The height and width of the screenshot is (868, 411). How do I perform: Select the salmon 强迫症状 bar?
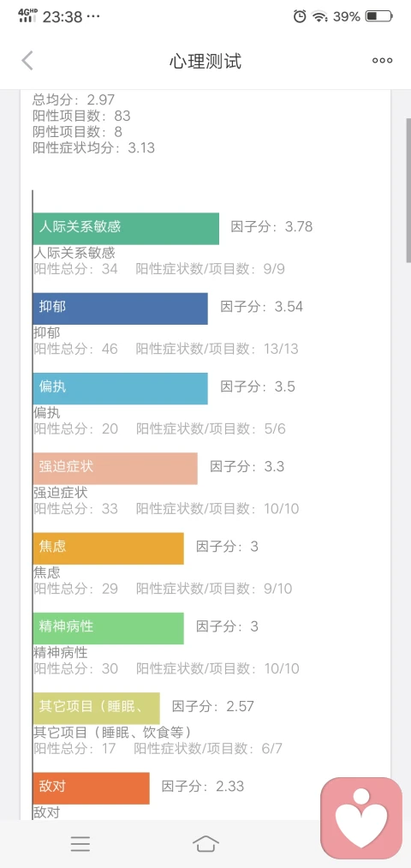pyautogui.click(x=115, y=469)
